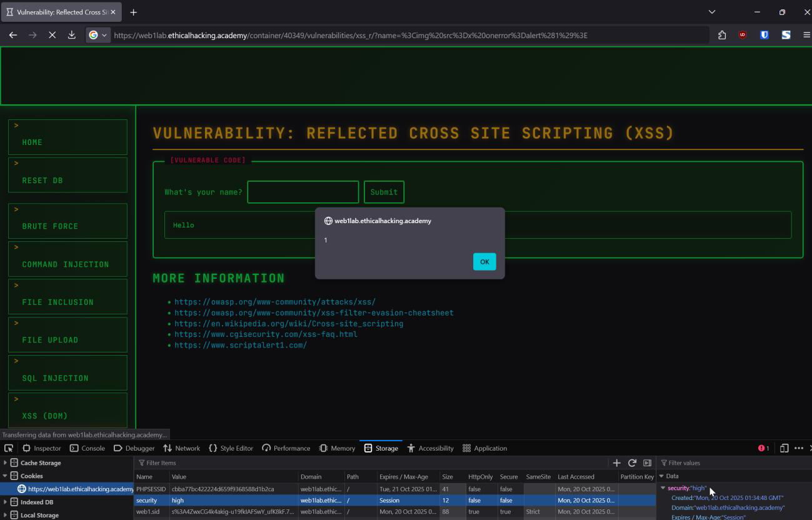
Task: Expand the Cache Storage tree node
Action: pyautogui.click(x=6, y=463)
